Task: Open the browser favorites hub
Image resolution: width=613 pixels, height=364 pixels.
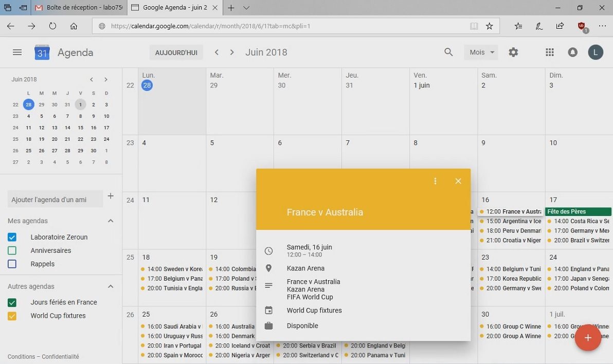Action: coord(518,26)
